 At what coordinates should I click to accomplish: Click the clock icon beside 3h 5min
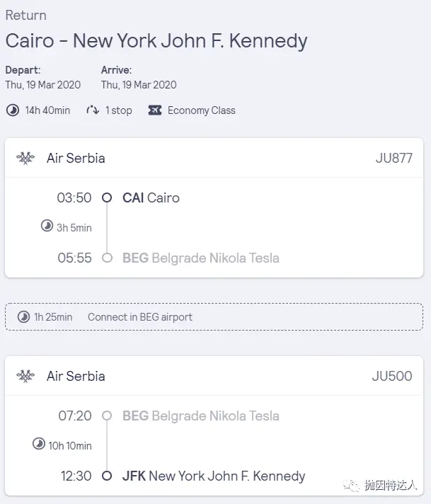(x=47, y=226)
